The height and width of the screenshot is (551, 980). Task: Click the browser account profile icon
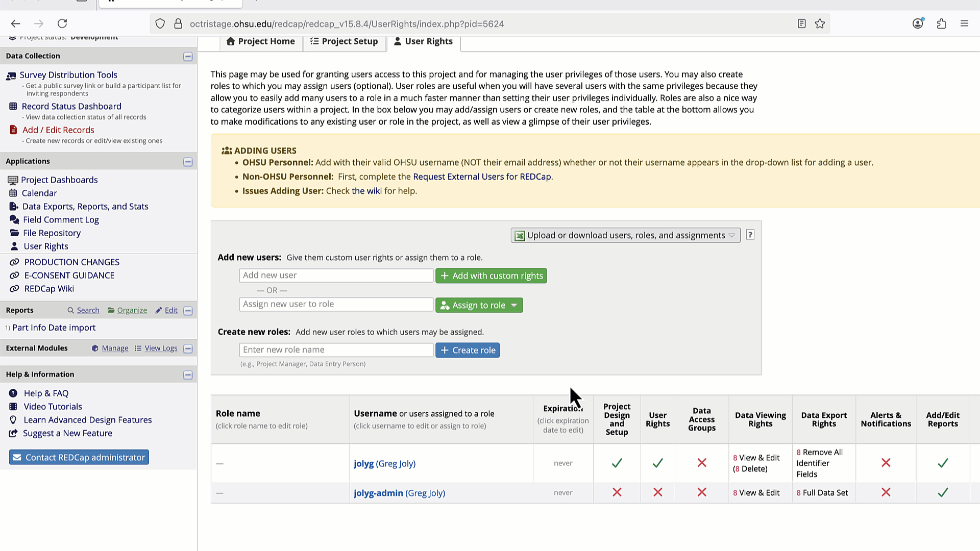point(918,23)
